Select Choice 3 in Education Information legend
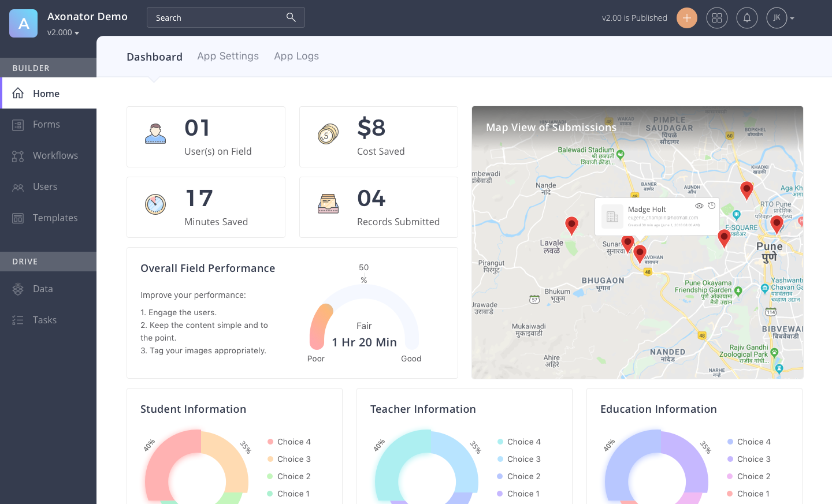Screen dimensions: 832x504 [749, 459]
